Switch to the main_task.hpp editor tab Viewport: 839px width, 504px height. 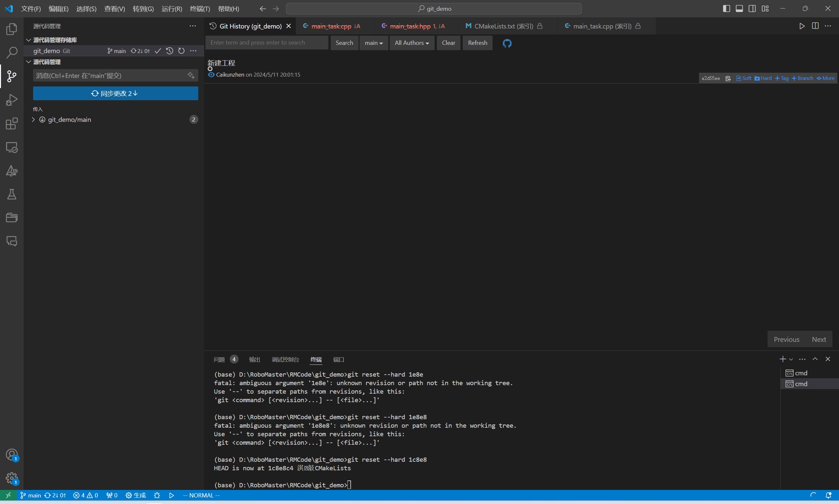[410, 26]
